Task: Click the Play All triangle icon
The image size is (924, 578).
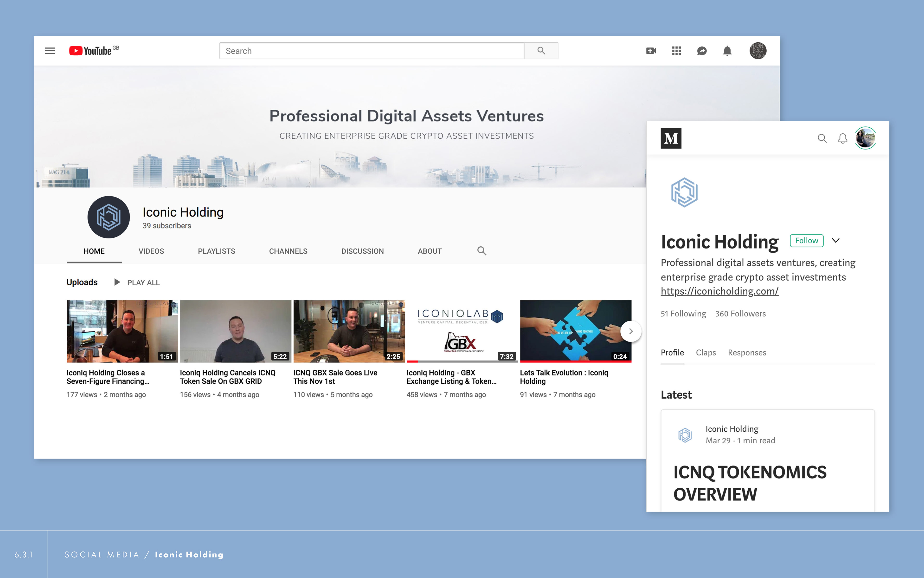Action: pos(117,282)
